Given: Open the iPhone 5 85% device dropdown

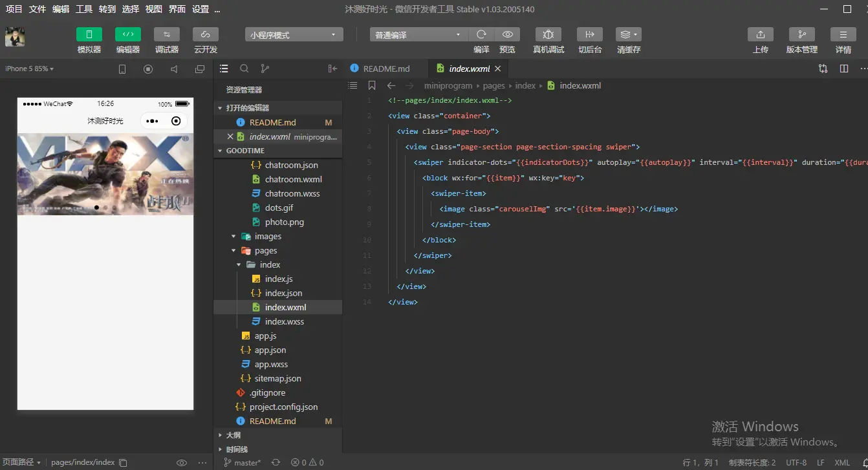Looking at the screenshot, I should (x=30, y=69).
